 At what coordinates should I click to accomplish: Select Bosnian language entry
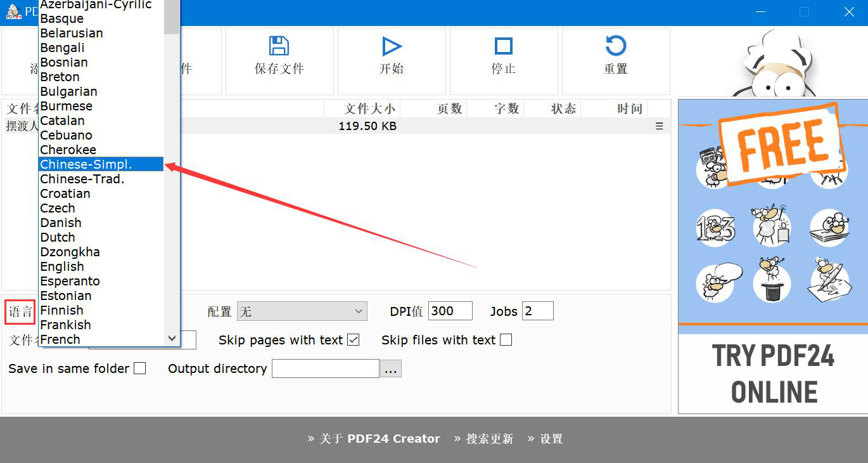(x=101, y=62)
